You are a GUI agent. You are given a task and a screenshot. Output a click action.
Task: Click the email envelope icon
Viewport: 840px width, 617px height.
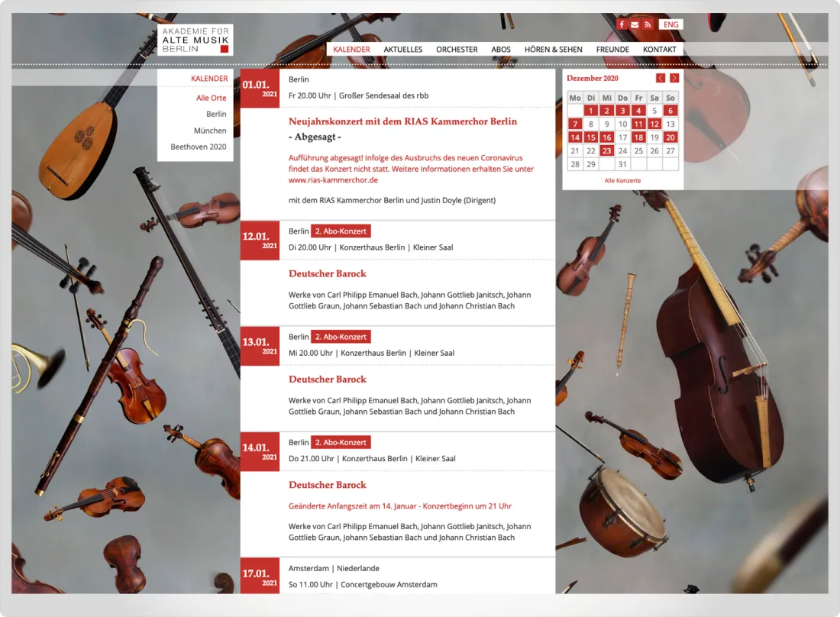tap(635, 24)
